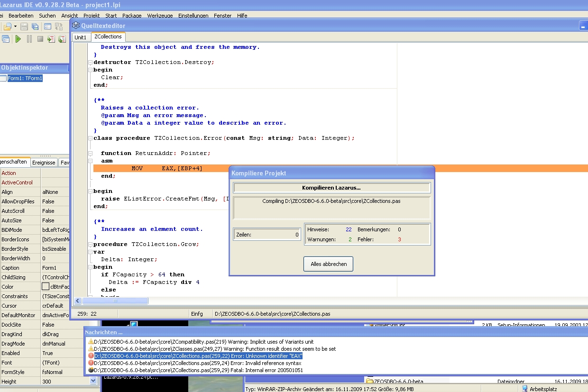Open the Ereignisse tab in Objektinspektor

click(x=44, y=162)
